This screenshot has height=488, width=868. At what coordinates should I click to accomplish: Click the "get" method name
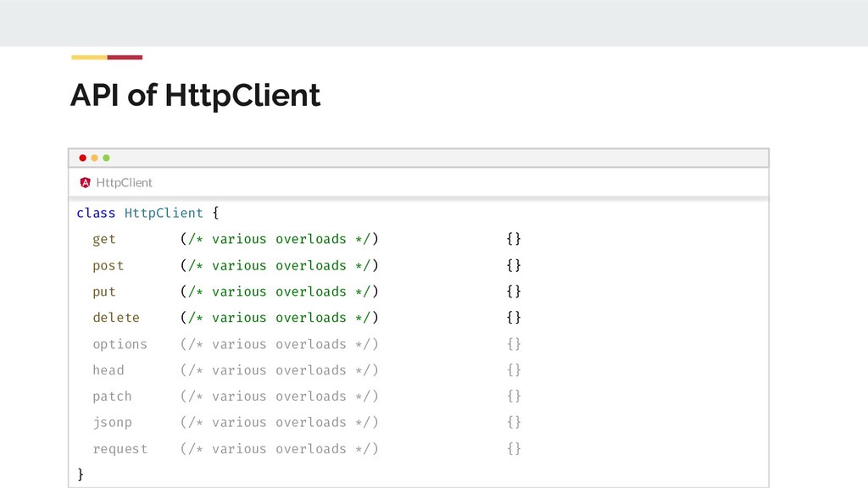104,240
